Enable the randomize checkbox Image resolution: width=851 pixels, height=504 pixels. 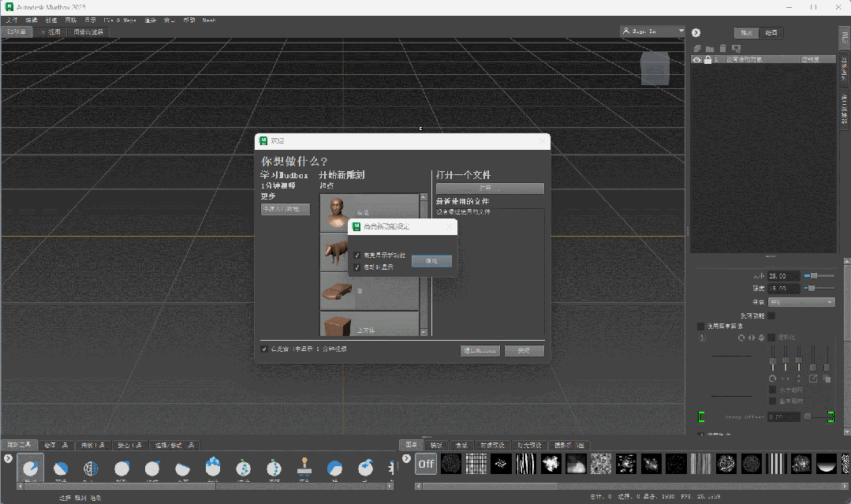[771, 338]
